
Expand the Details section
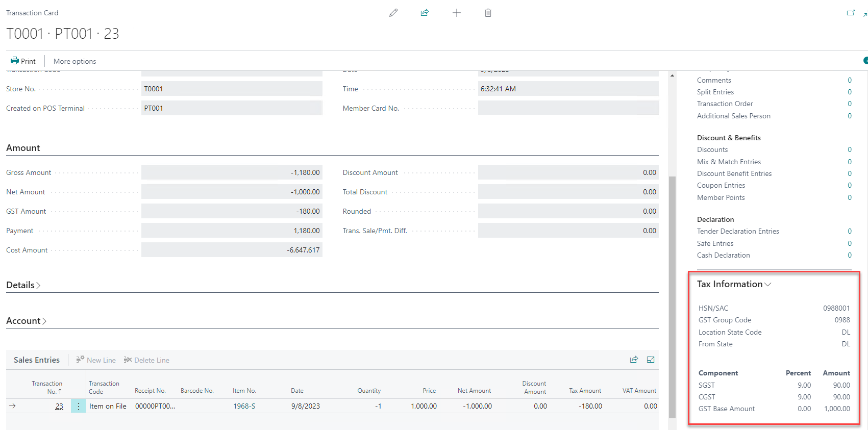23,285
